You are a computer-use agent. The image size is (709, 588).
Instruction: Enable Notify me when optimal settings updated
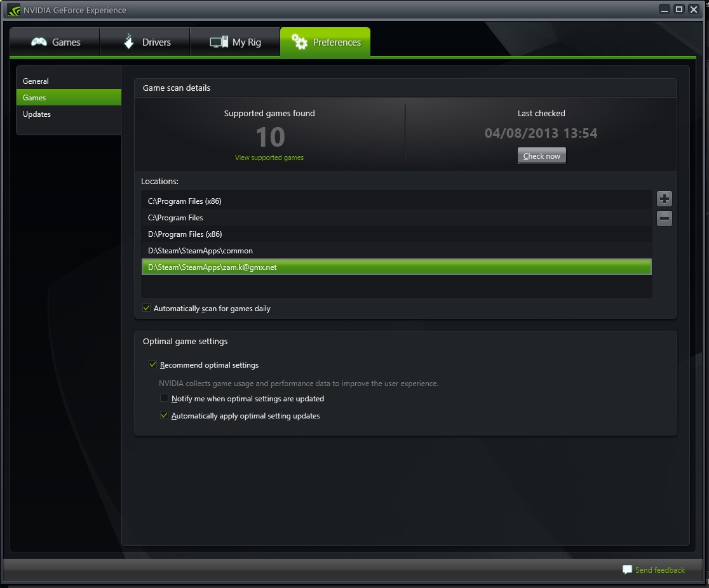tap(164, 398)
